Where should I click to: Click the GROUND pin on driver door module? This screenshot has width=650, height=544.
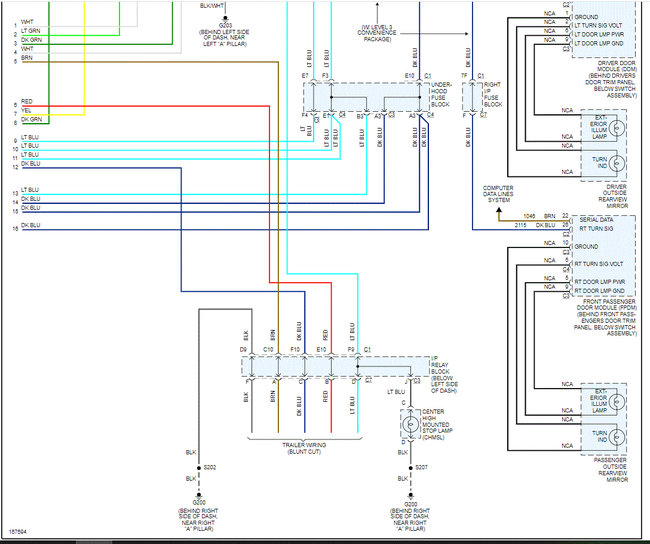tap(586, 17)
